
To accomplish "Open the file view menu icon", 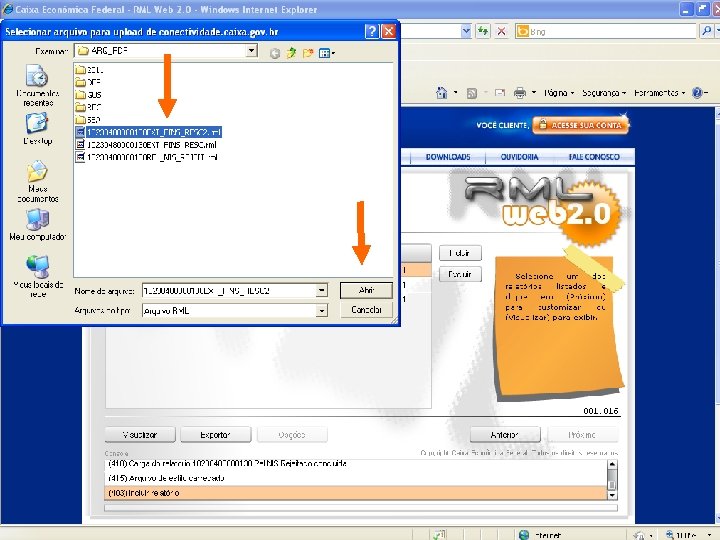I will [x=326, y=53].
